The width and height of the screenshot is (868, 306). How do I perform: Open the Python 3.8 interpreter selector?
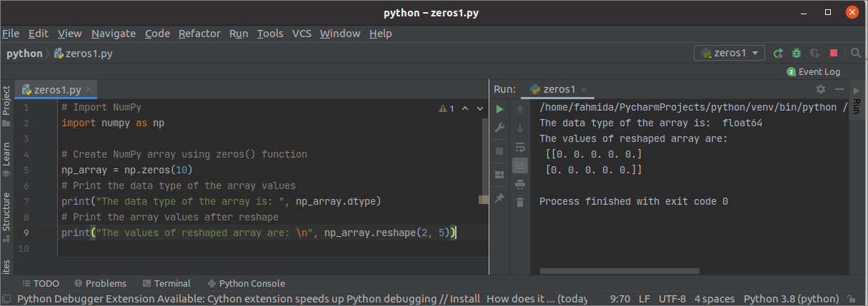791,299
